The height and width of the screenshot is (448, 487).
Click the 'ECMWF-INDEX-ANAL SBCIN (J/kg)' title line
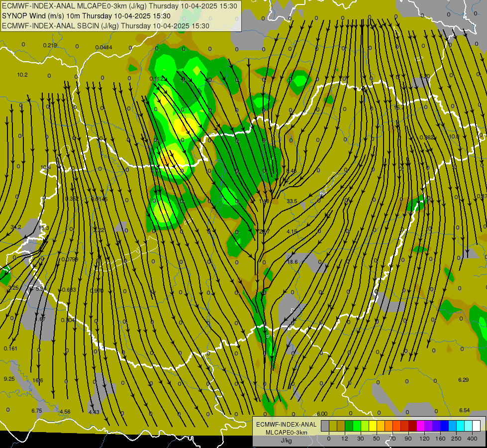coord(105,26)
